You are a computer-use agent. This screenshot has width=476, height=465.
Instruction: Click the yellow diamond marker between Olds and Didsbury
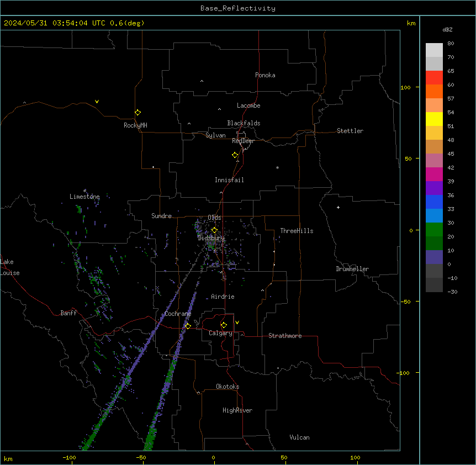(214, 230)
